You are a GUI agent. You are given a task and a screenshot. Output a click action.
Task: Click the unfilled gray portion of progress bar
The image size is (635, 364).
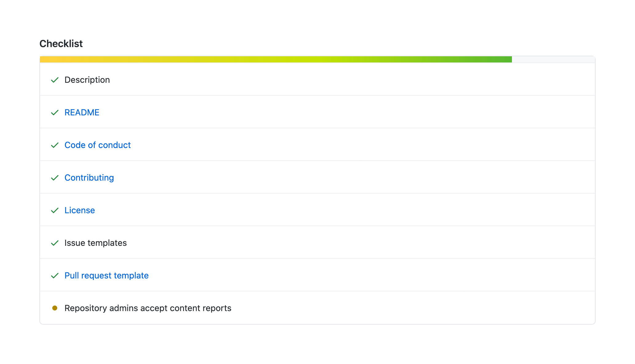tap(553, 59)
